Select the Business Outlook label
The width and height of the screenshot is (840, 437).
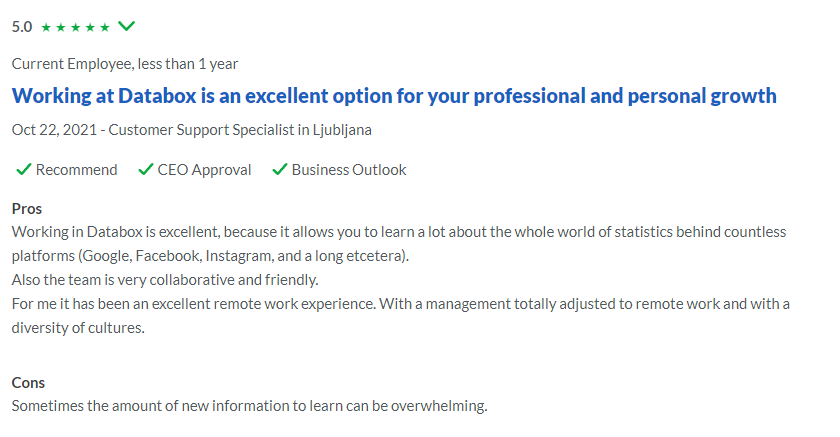point(349,170)
